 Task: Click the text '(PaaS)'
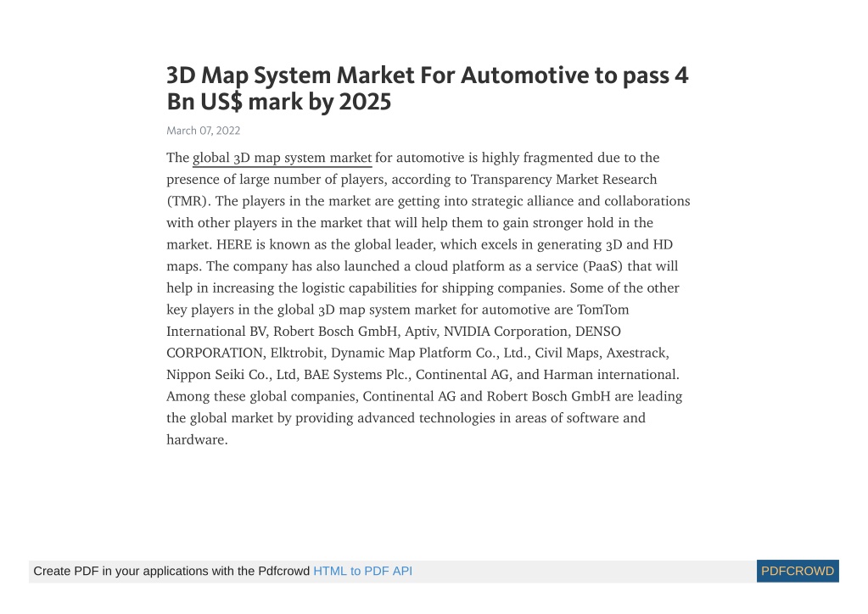[x=602, y=266]
